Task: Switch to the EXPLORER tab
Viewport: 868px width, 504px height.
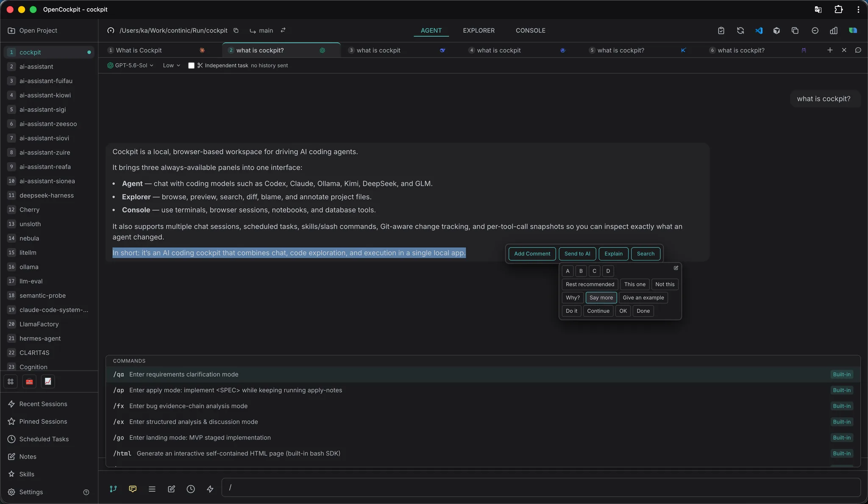Action: pyautogui.click(x=479, y=30)
